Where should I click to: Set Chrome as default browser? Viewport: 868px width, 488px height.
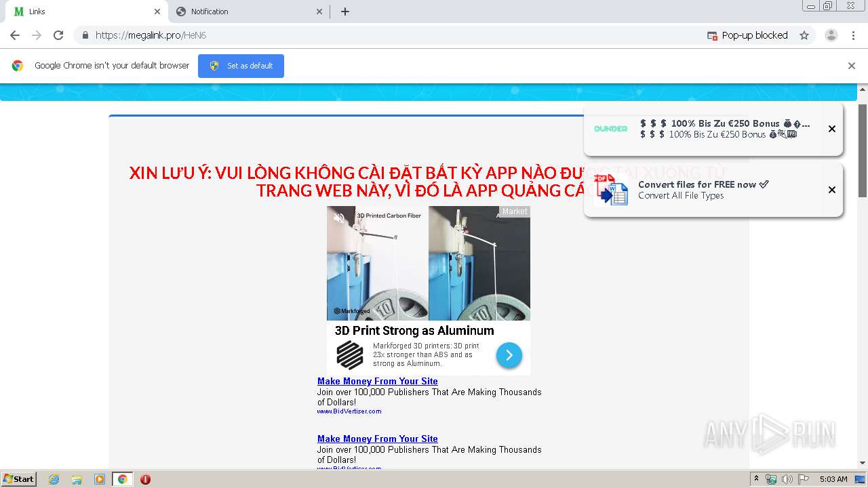point(241,66)
